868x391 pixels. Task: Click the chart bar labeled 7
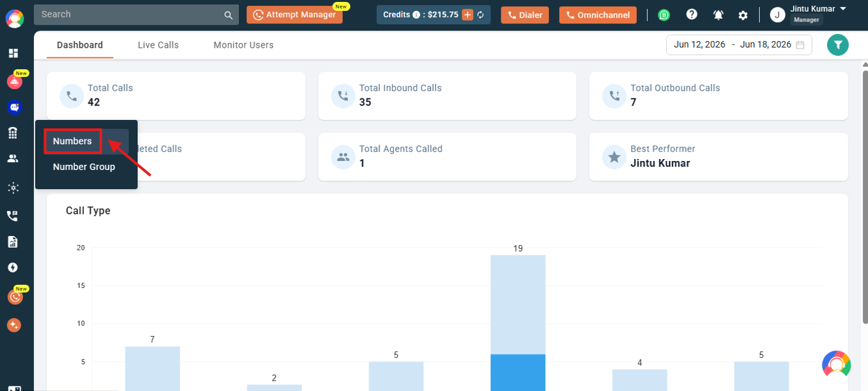coord(152,368)
